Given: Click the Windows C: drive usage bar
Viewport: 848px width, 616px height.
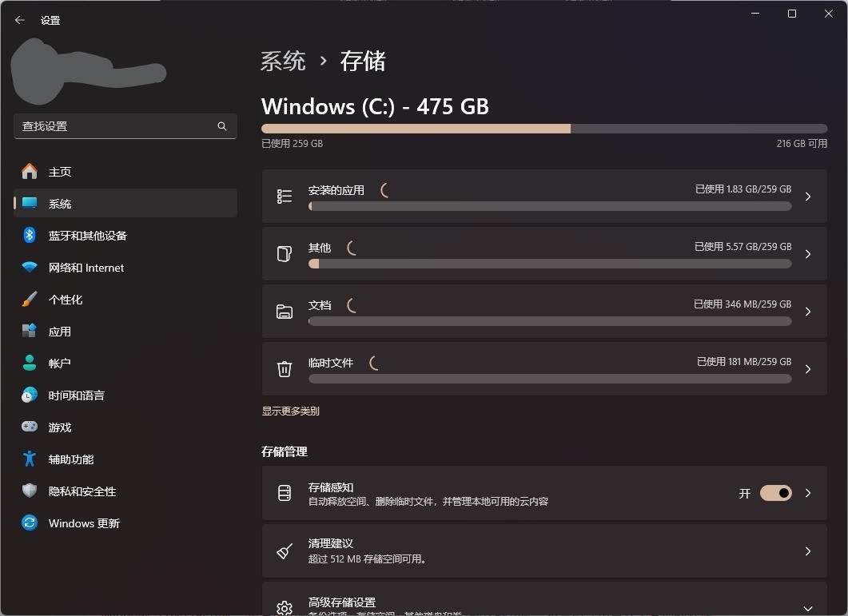Looking at the screenshot, I should coord(543,129).
